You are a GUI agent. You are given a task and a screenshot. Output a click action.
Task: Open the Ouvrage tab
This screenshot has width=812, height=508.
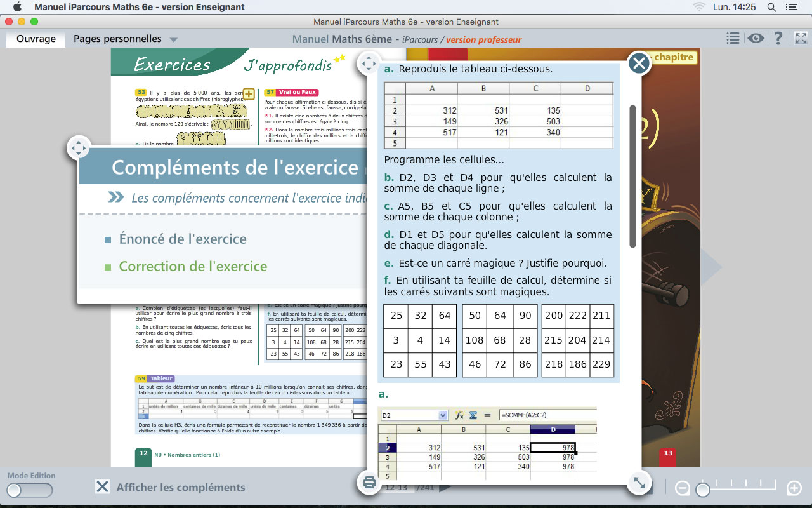tap(36, 39)
